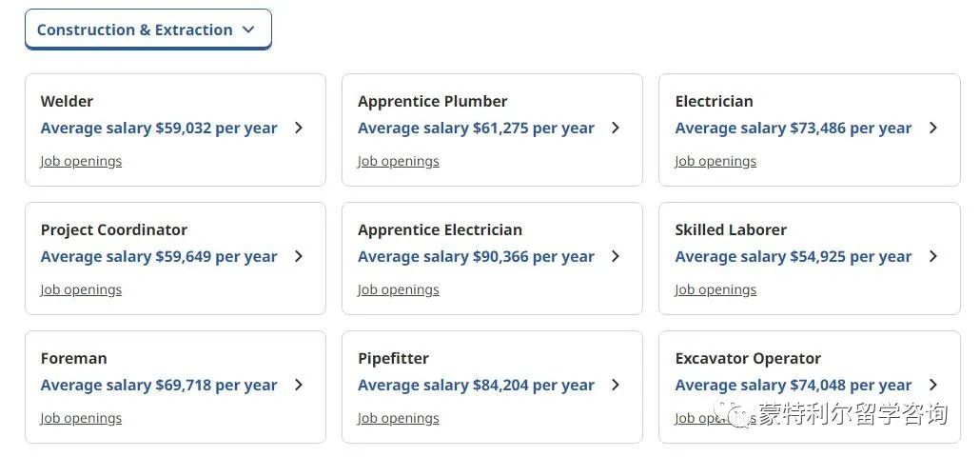Select Foreman average salary $69,718 link

(159, 385)
